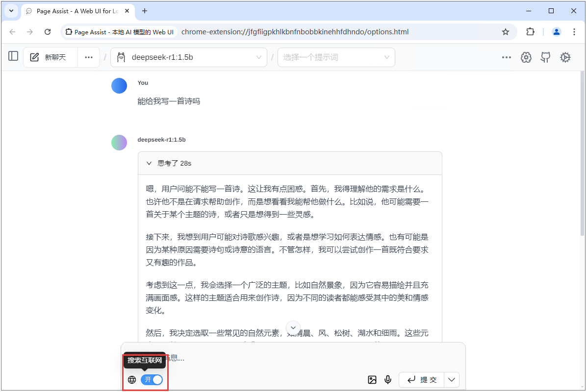Toggle the sidebar panel icon

point(13,56)
